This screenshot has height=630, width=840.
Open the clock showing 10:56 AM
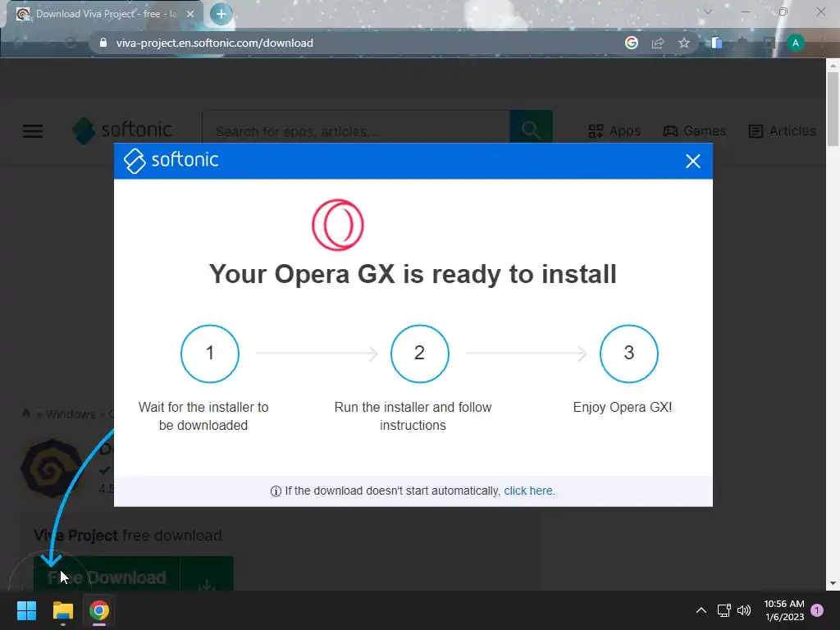(x=784, y=610)
